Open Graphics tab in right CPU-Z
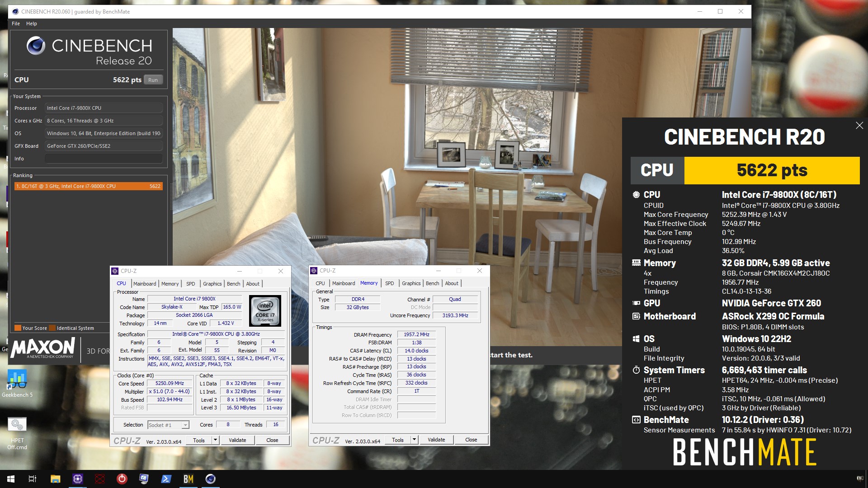This screenshot has width=868, height=488. coord(411,283)
